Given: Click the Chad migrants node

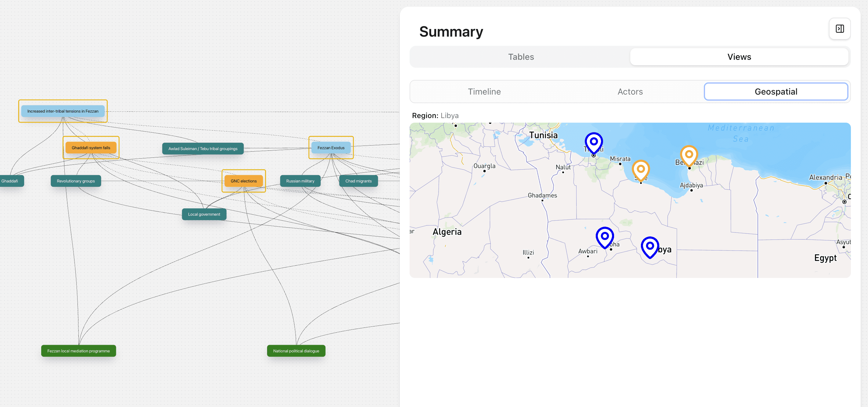Looking at the screenshot, I should coord(359,181).
